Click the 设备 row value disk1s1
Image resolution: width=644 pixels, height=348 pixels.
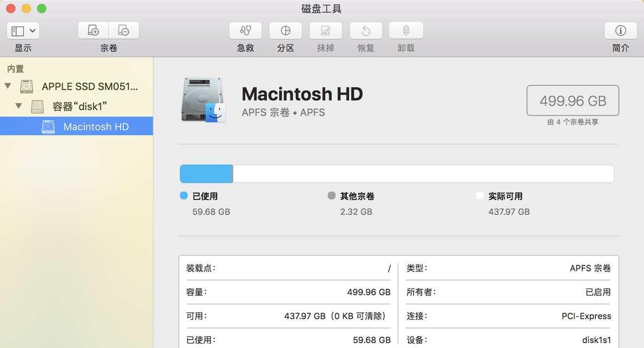(x=596, y=340)
